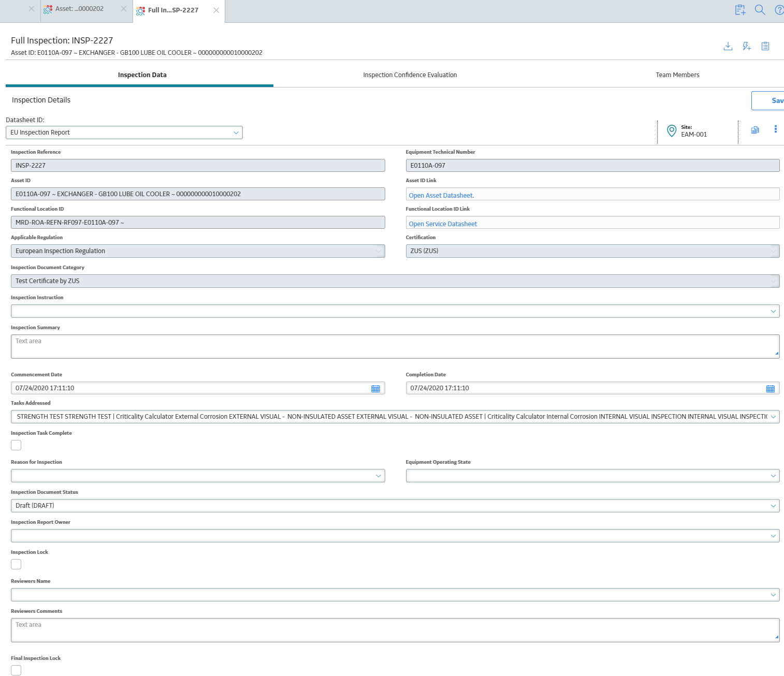
Task: Open the three-dot more options menu
Action: click(x=775, y=129)
